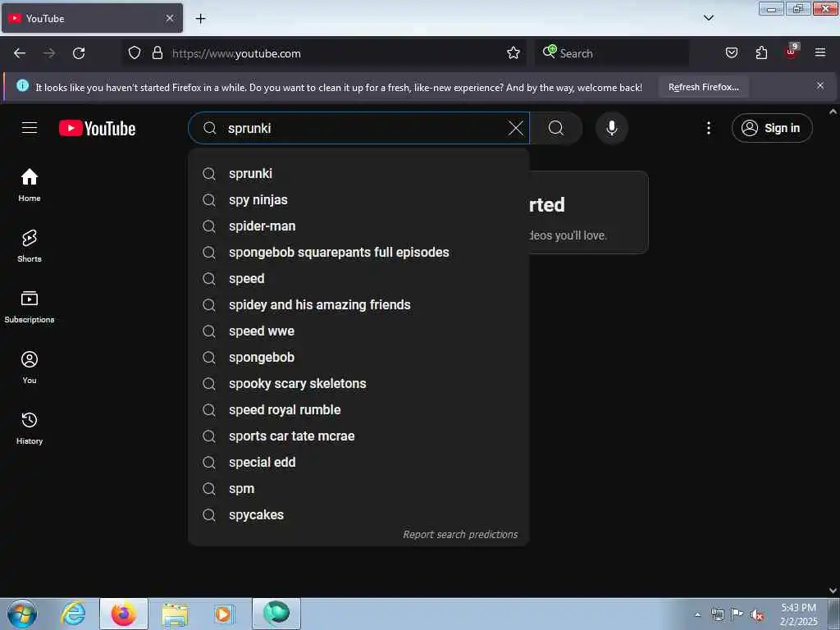Pick the "special edd" suggestion
The height and width of the screenshot is (630, 840).
point(358,463)
